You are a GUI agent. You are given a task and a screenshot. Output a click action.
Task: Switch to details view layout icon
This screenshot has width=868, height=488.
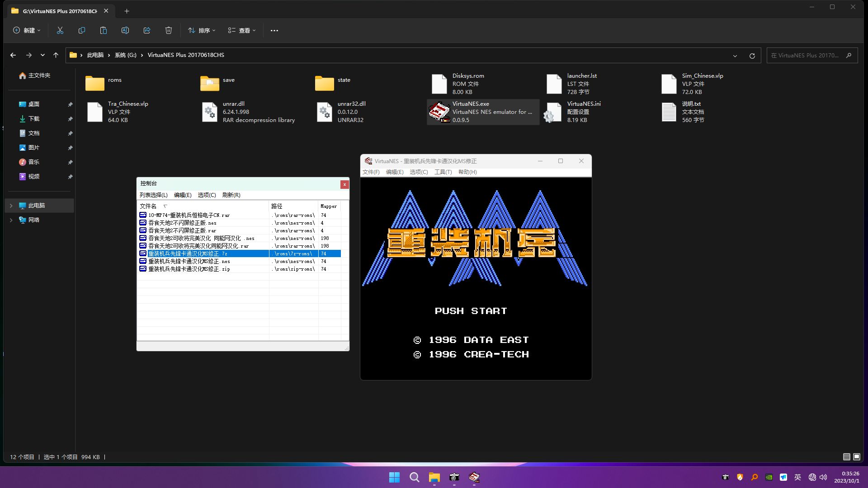click(x=847, y=457)
